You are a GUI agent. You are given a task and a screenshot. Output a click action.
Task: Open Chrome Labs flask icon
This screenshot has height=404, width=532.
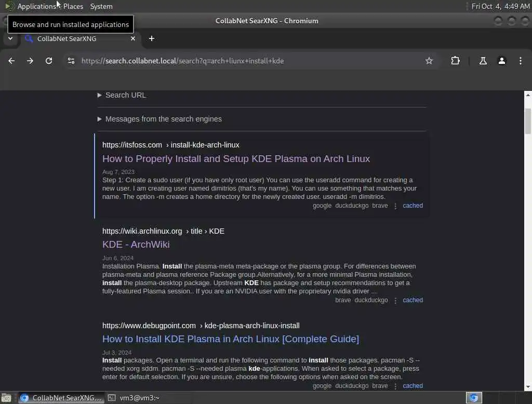483,61
